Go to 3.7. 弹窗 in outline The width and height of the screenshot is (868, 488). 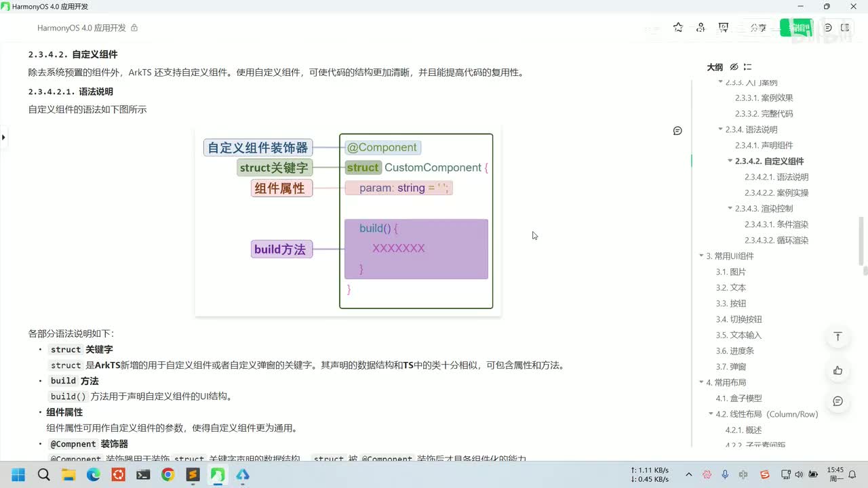point(731,367)
